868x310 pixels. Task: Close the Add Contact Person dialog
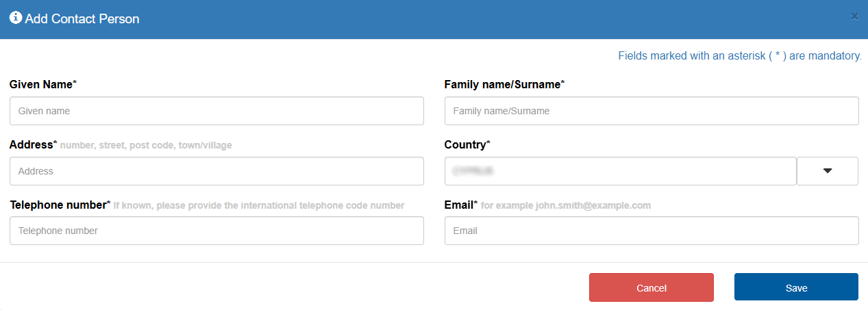click(x=854, y=16)
